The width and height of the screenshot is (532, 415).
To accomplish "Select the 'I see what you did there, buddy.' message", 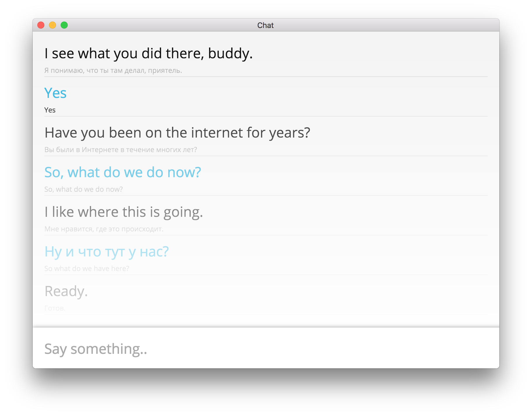I will tap(148, 54).
